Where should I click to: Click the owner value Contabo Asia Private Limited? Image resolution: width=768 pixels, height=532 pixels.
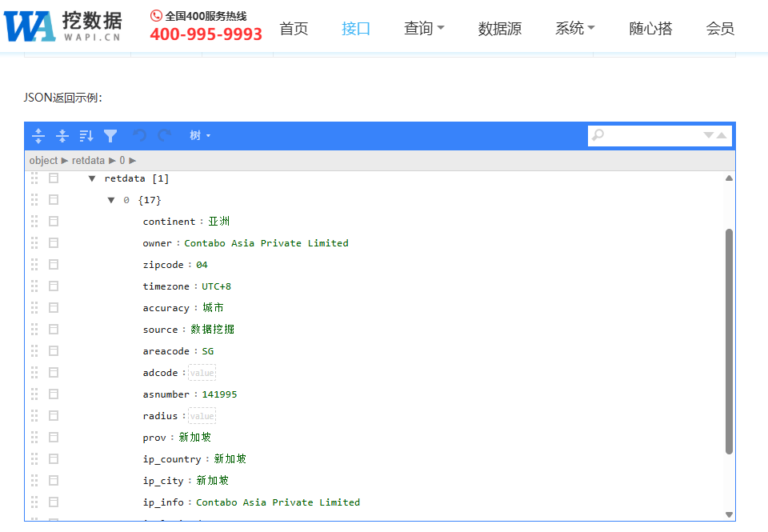pyautogui.click(x=266, y=243)
